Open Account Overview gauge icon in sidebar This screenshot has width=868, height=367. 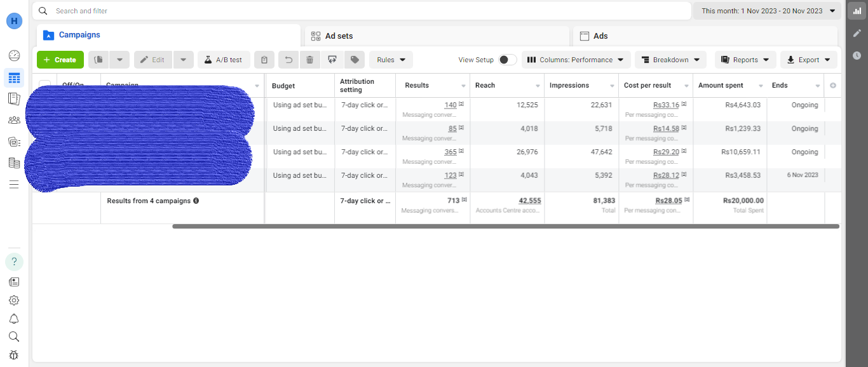coord(14,55)
